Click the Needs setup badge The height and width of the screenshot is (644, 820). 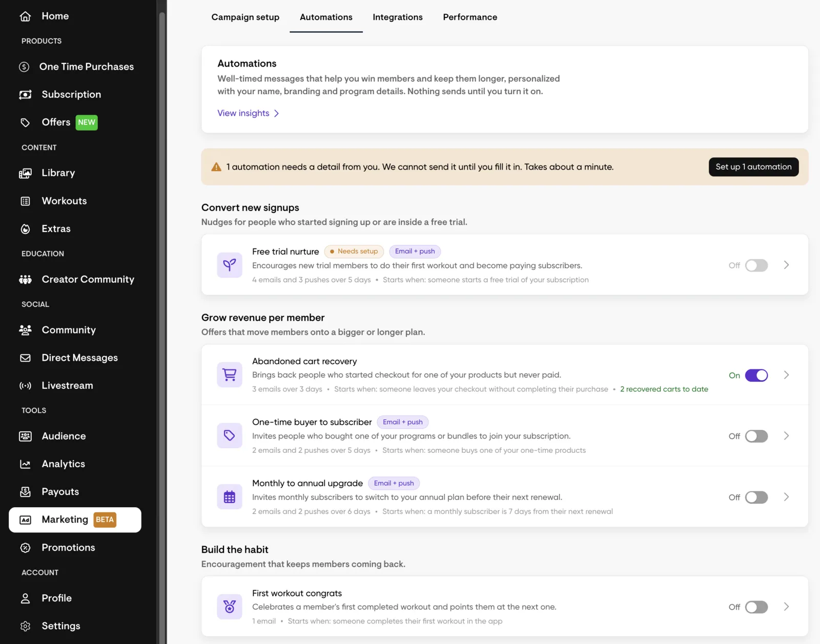tap(354, 252)
